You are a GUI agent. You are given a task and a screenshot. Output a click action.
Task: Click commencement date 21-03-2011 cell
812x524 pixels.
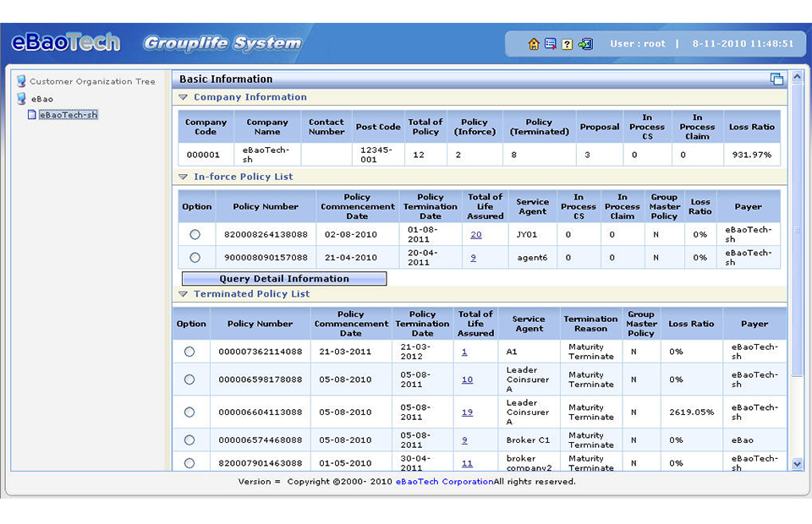pos(351,352)
